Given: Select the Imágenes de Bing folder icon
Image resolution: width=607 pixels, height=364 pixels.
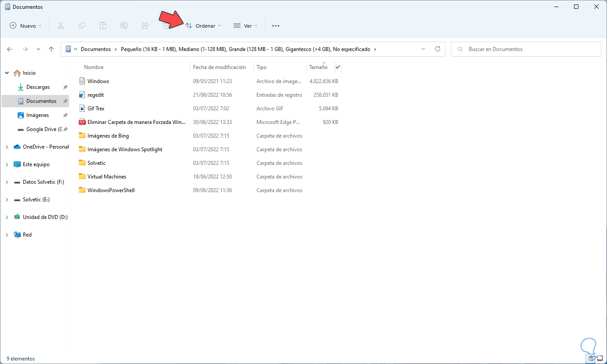Looking at the screenshot, I should [x=82, y=136].
